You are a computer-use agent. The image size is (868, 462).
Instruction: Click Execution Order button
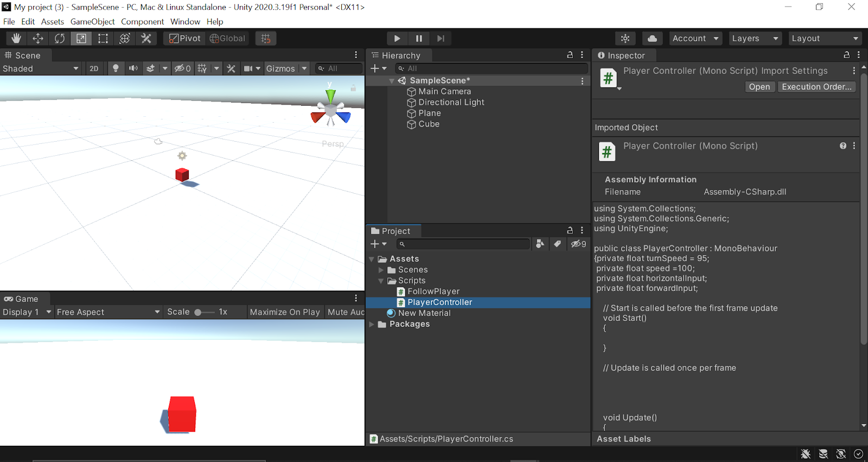[x=816, y=87]
